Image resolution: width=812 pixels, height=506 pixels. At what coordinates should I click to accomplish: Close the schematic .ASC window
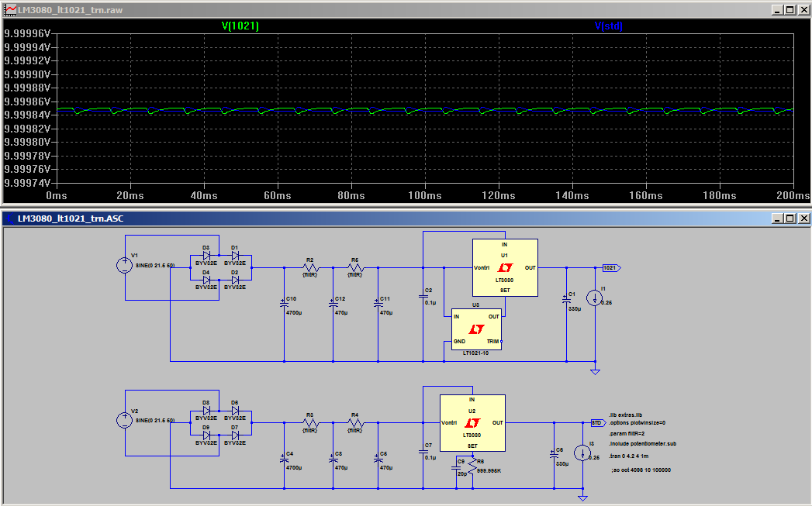point(803,219)
